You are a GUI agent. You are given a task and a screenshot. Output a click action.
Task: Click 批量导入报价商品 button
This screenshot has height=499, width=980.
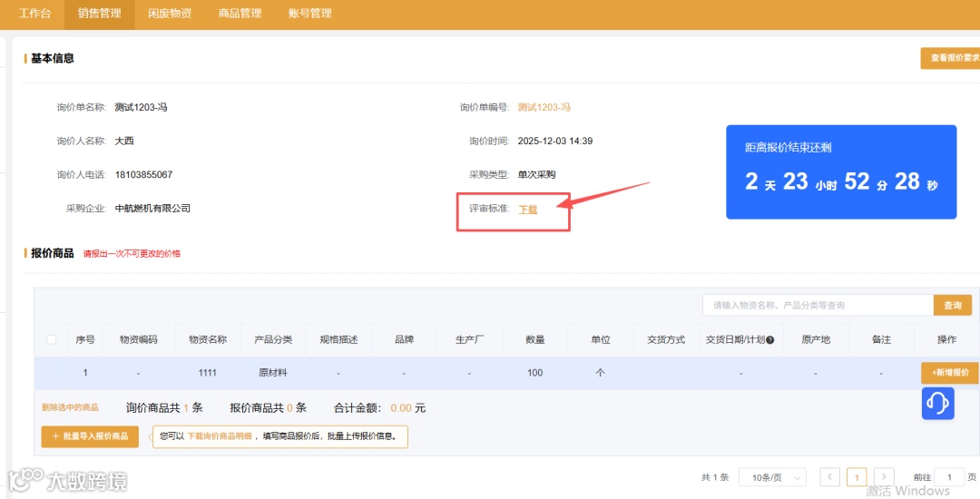pyautogui.click(x=90, y=435)
